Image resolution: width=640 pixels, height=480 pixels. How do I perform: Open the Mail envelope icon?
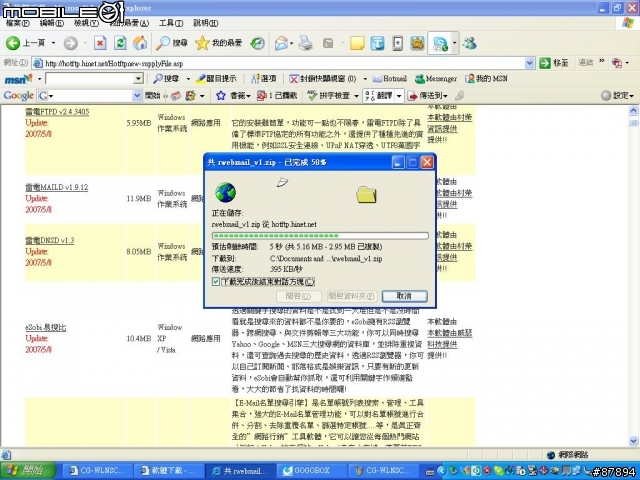281,43
